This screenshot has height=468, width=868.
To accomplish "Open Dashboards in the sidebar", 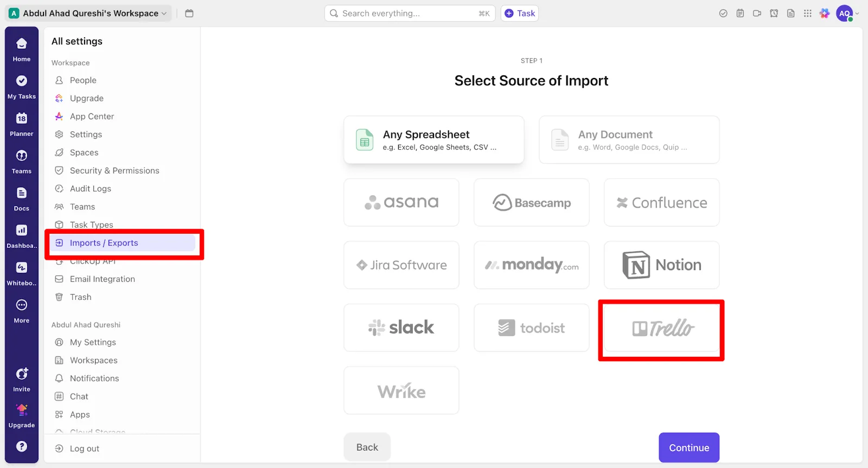I will tap(22, 236).
